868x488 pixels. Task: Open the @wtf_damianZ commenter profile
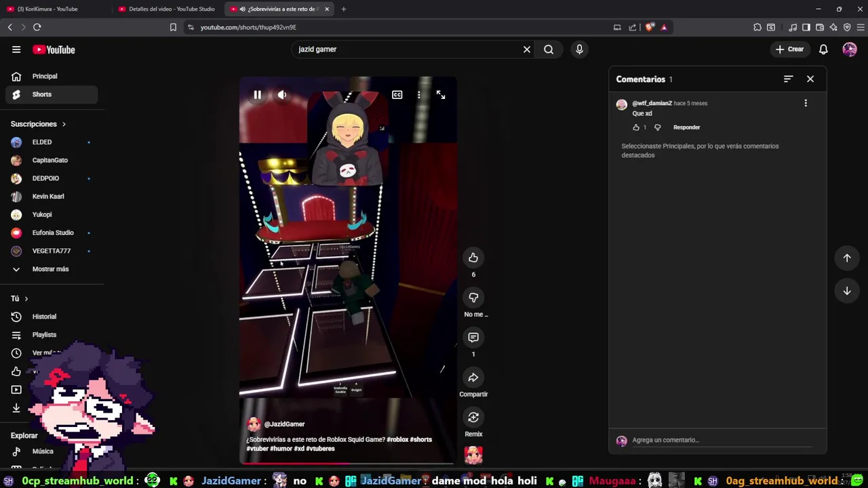coord(652,104)
